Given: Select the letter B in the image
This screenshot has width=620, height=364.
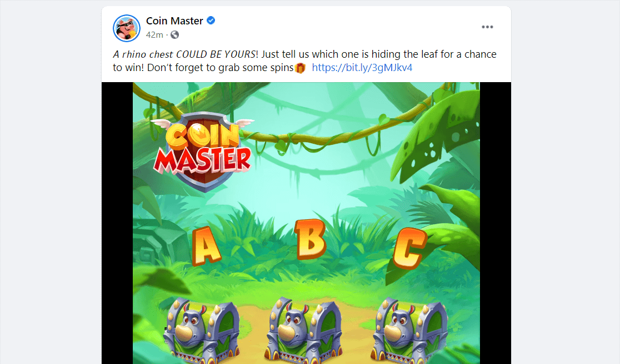Looking at the screenshot, I should [311, 239].
